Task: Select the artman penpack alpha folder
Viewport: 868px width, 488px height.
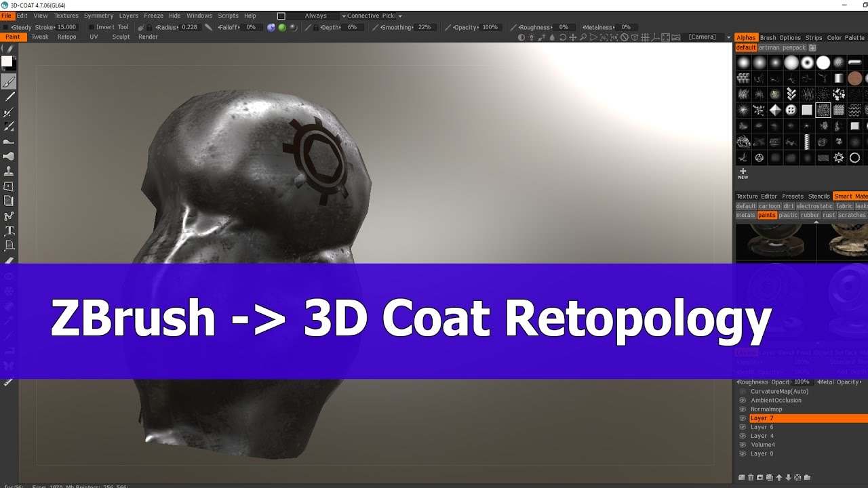Action: pyautogui.click(x=783, y=48)
